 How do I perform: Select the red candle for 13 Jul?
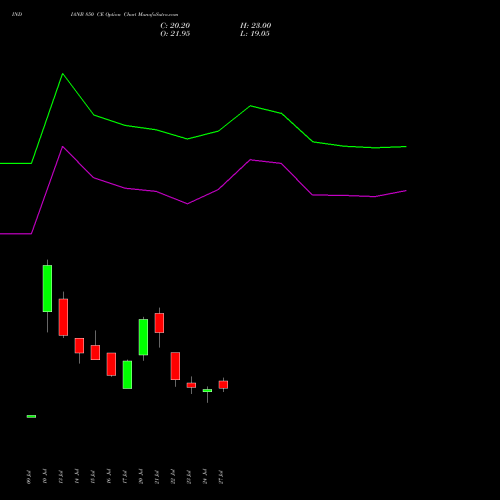63,317
